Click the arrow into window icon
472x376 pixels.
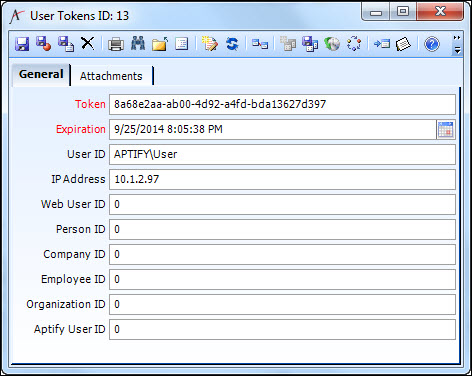tap(382, 44)
